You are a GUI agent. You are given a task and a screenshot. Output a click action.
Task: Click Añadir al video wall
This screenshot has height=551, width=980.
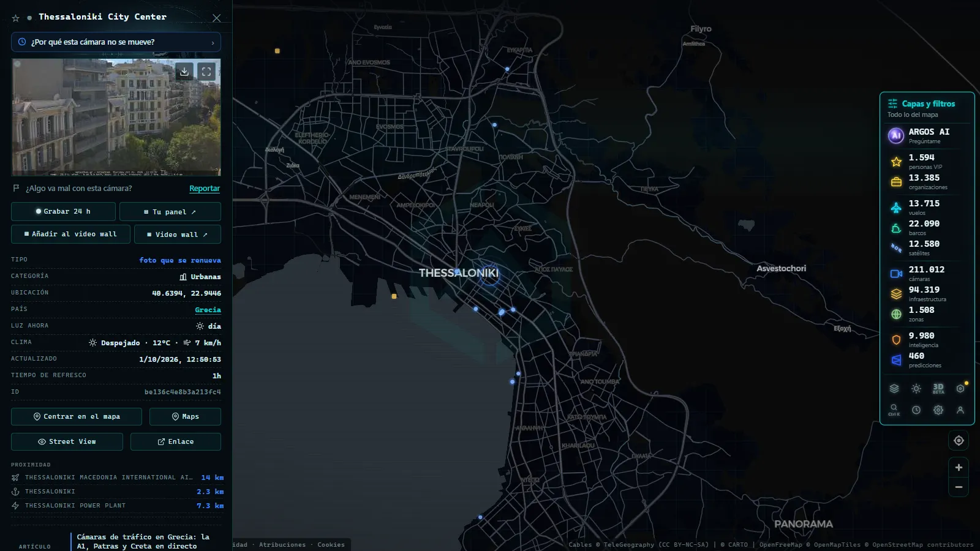pyautogui.click(x=70, y=234)
